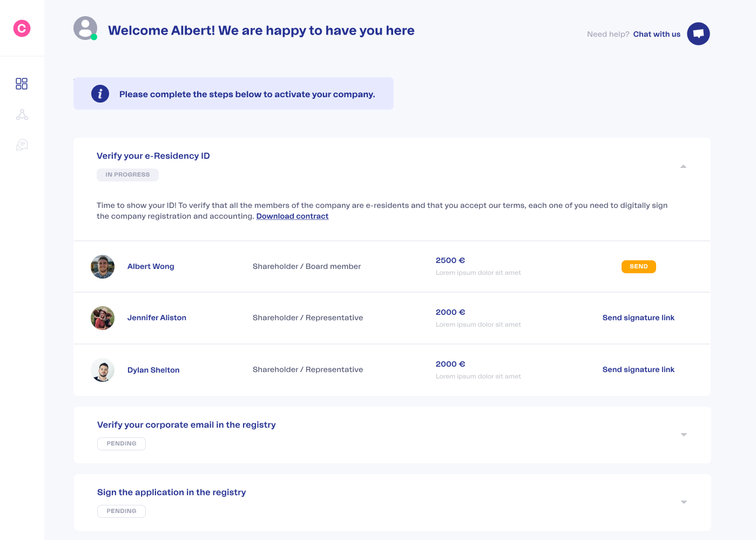Click the round chat bubble help button

(698, 33)
